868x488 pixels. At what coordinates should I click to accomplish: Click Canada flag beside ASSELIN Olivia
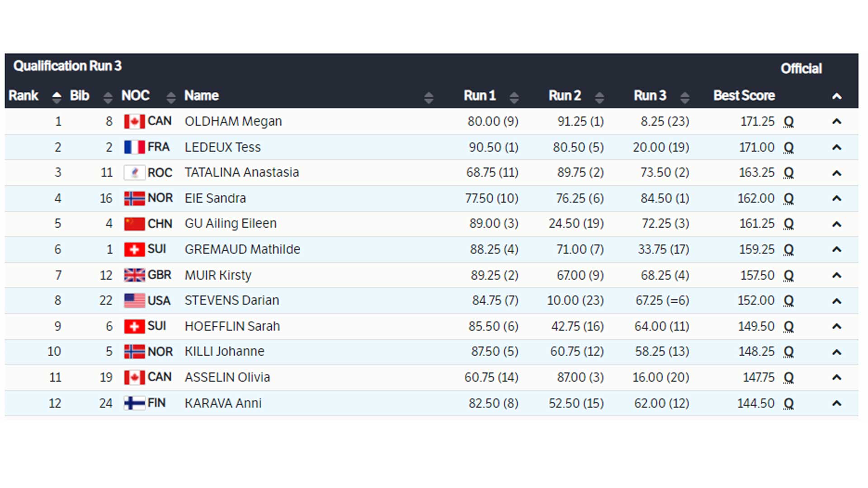[x=134, y=377]
